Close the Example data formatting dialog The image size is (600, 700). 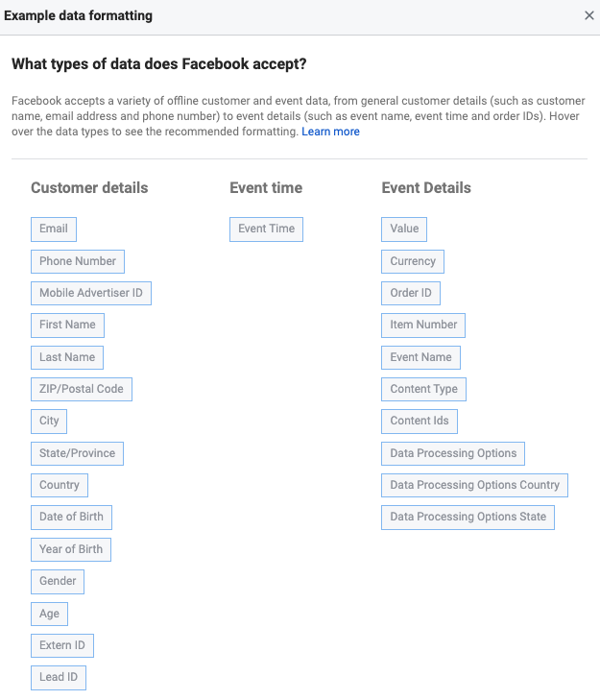point(588,15)
